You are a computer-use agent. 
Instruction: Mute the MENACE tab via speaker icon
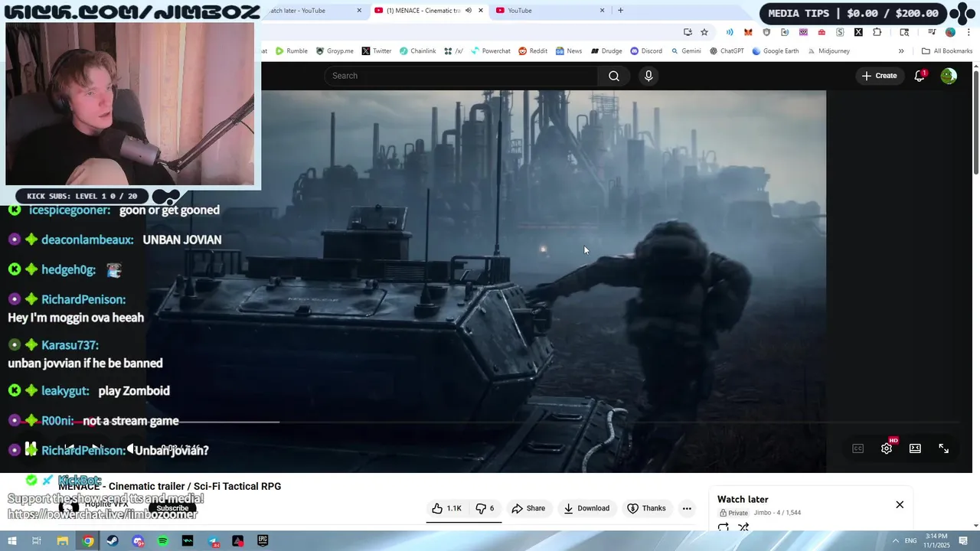click(x=468, y=11)
